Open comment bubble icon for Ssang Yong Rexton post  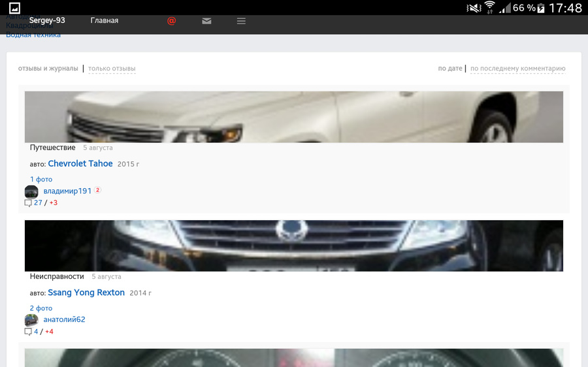point(28,332)
